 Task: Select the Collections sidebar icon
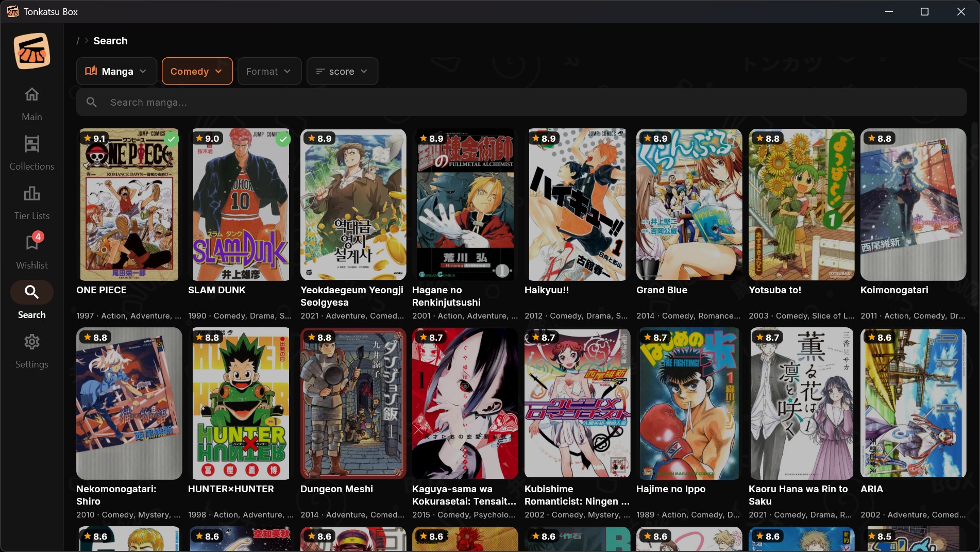click(x=31, y=144)
